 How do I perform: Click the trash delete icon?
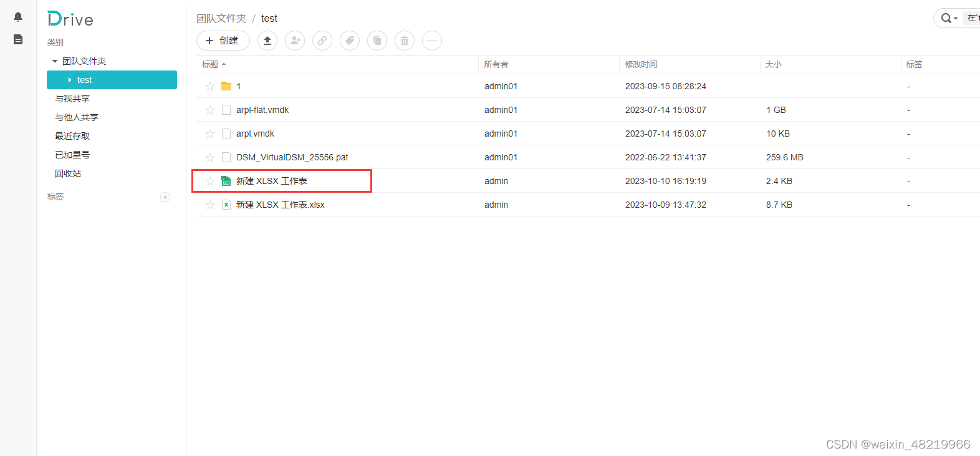click(405, 41)
